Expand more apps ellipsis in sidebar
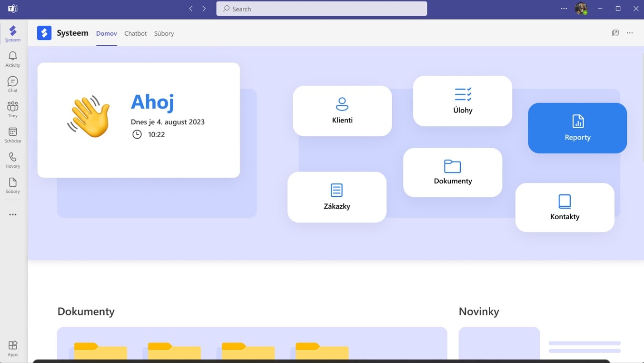The height and width of the screenshot is (363, 644). 13,215
